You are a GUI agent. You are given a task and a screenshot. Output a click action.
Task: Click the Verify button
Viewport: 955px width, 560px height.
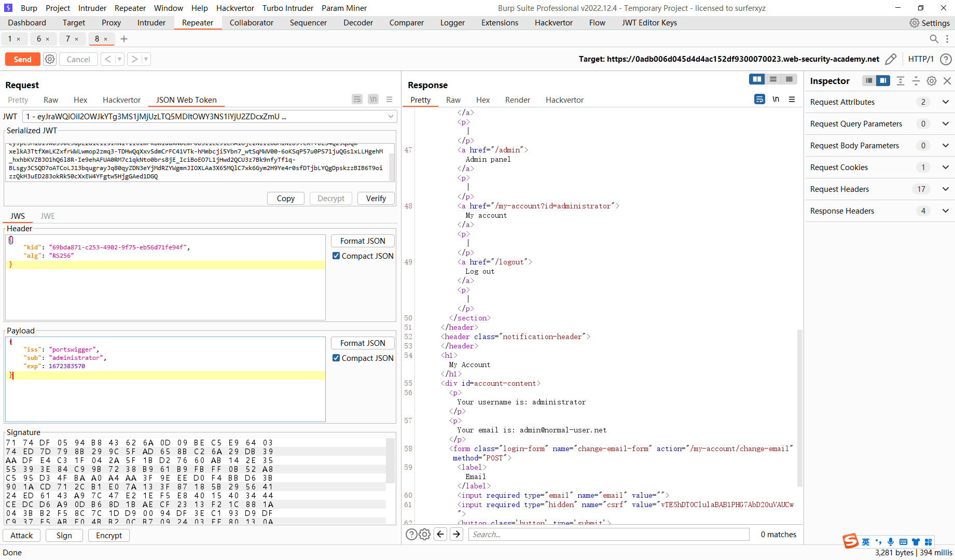pyautogui.click(x=376, y=198)
